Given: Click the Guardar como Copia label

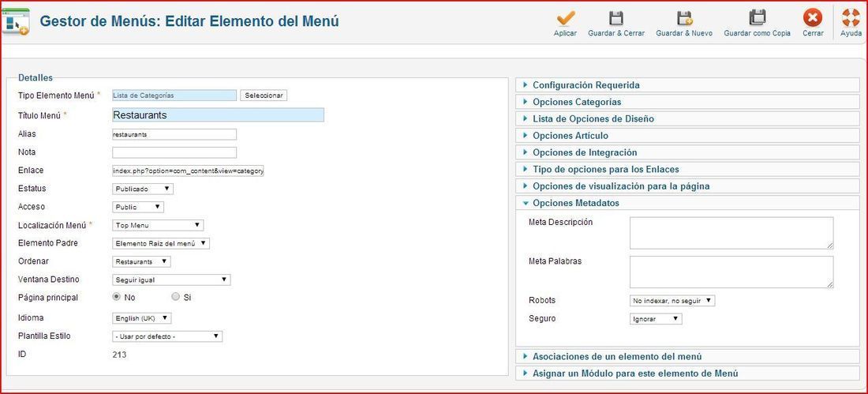Looking at the screenshot, I should tap(758, 33).
